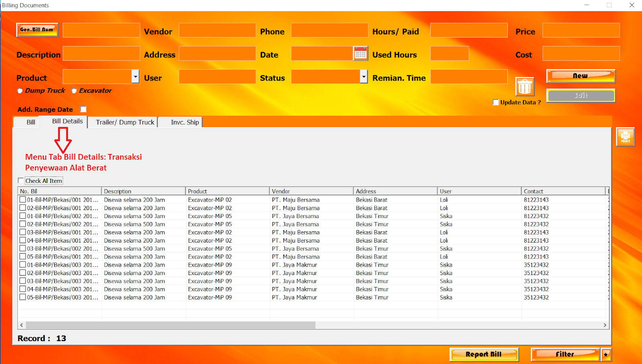Toggle the Add. Range Date checkbox
This screenshot has height=364, width=642.
tap(83, 109)
